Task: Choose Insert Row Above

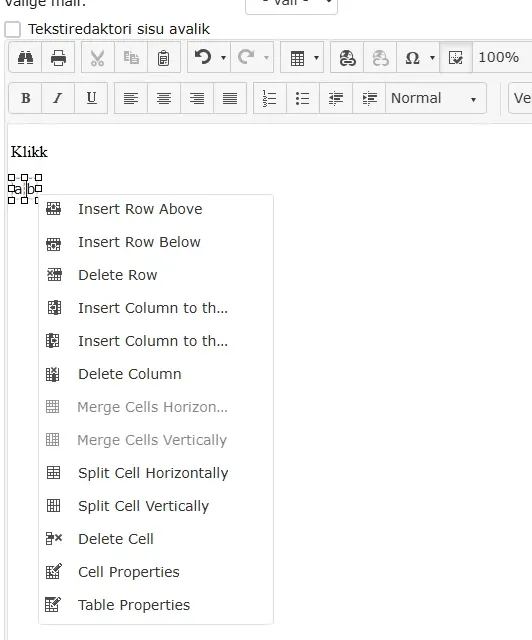Action: coord(156,209)
